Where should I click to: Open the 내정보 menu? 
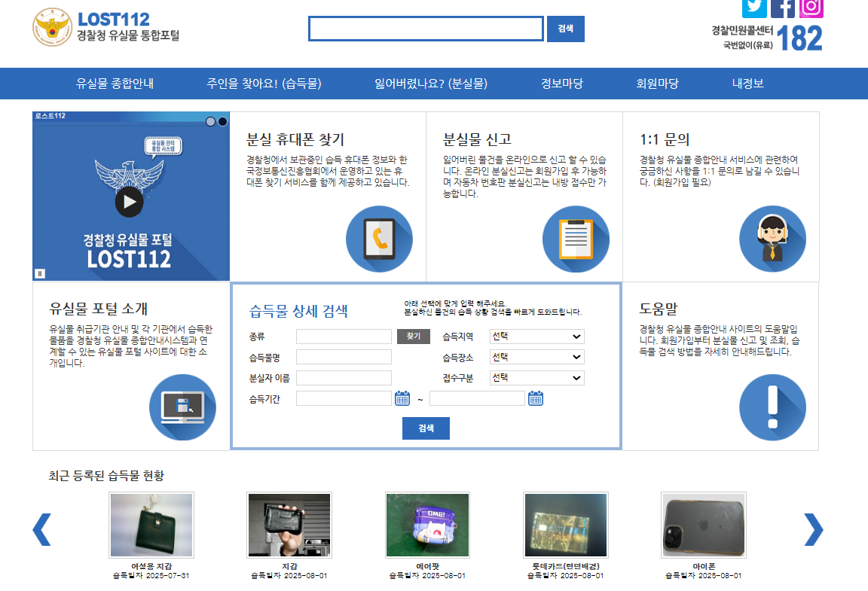(748, 84)
